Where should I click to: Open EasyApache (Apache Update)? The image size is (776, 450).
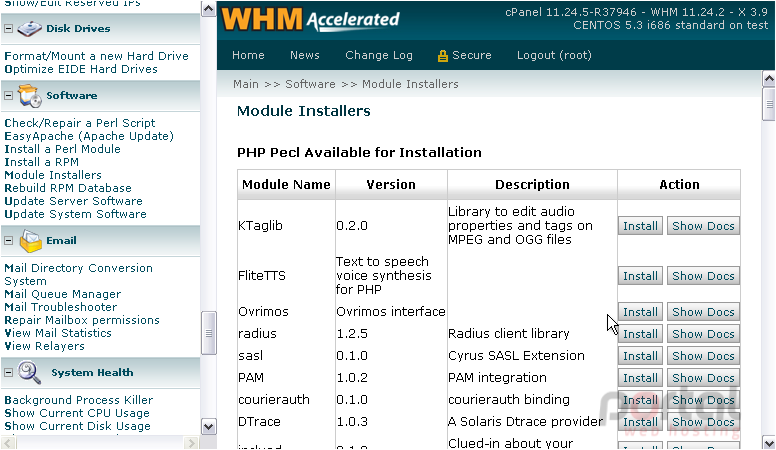(x=89, y=136)
